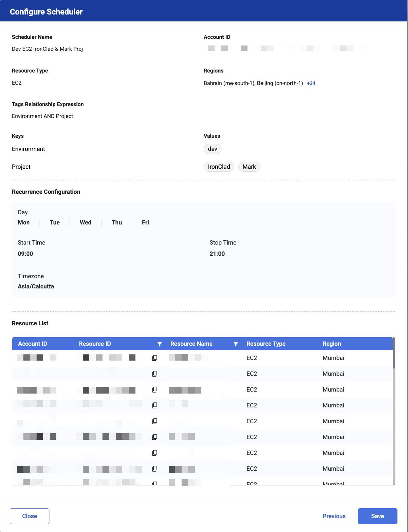
Task: Click the Region column header
Action: [x=332, y=344]
